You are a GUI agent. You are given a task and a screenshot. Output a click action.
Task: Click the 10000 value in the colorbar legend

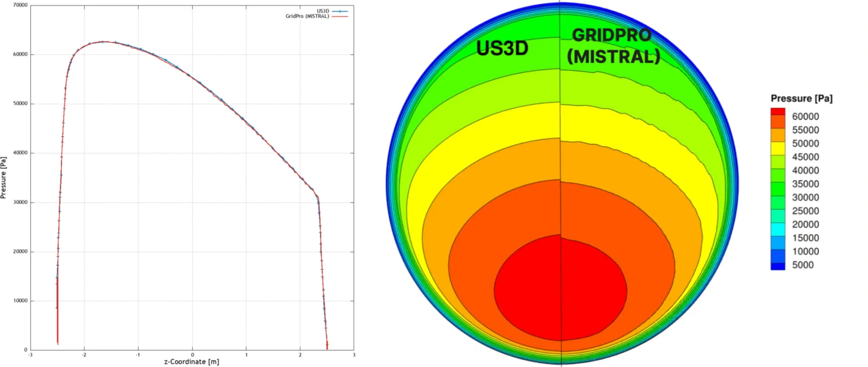pos(805,251)
